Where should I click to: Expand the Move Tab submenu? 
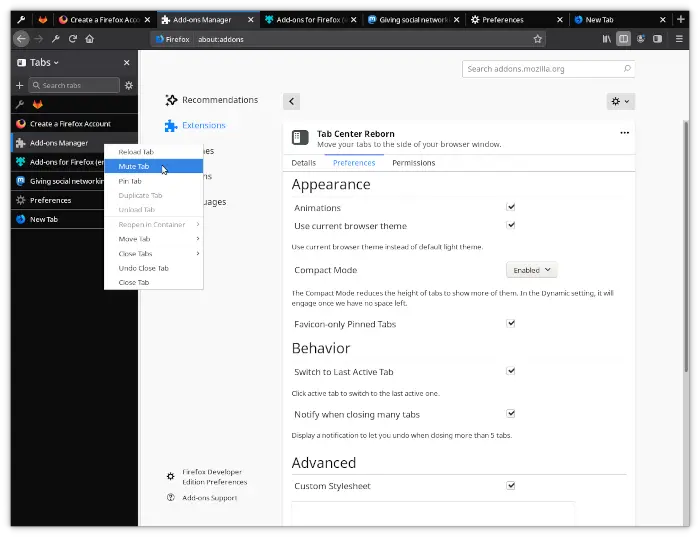pos(154,239)
